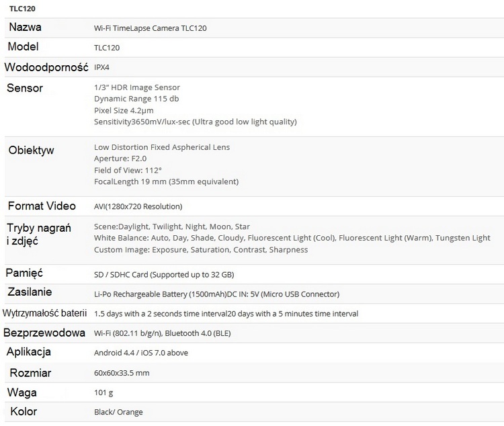This screenshot has height=426, width=504.
Task: Click the TLC120 heading at the top
Action: 23,9
